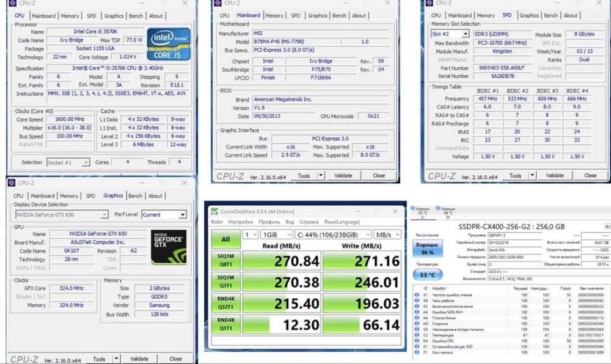The width and height of the screenshot is (611, 364).
Task: Click the CrystalDiskMark title bar icon
Action: (214, 211)
